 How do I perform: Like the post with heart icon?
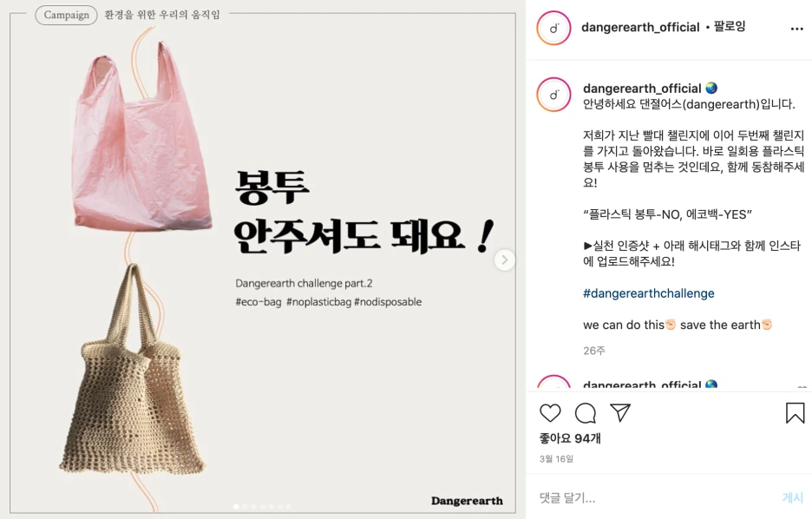coord(550,413)
